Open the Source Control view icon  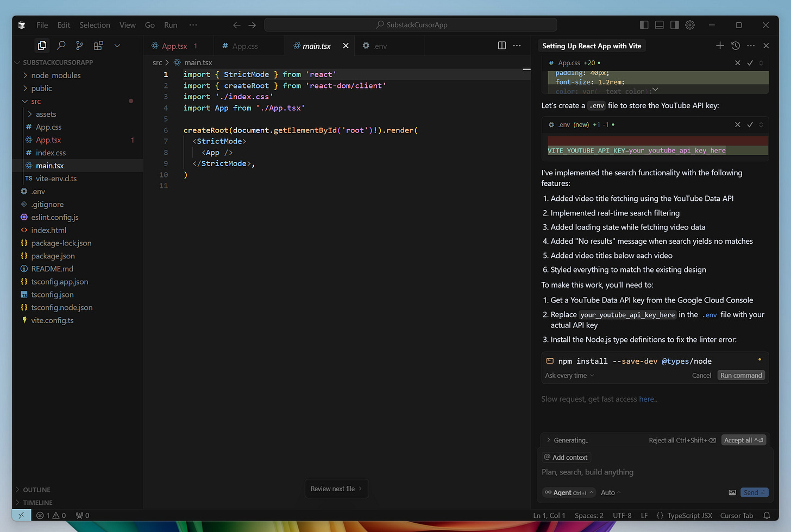pos(80,46)
